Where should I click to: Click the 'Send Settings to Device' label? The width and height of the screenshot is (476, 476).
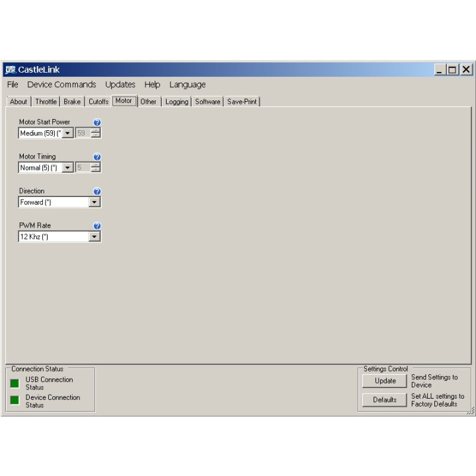pyautogui.click(x=434, y=381)
